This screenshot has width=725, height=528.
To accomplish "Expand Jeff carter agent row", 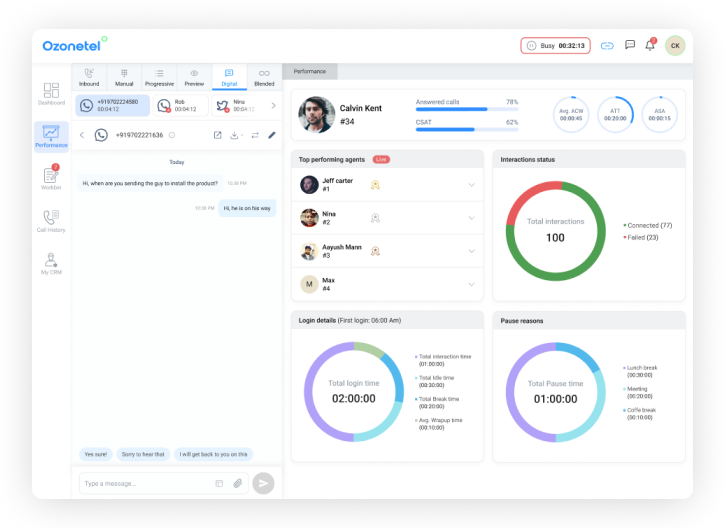I will (471, 184).
